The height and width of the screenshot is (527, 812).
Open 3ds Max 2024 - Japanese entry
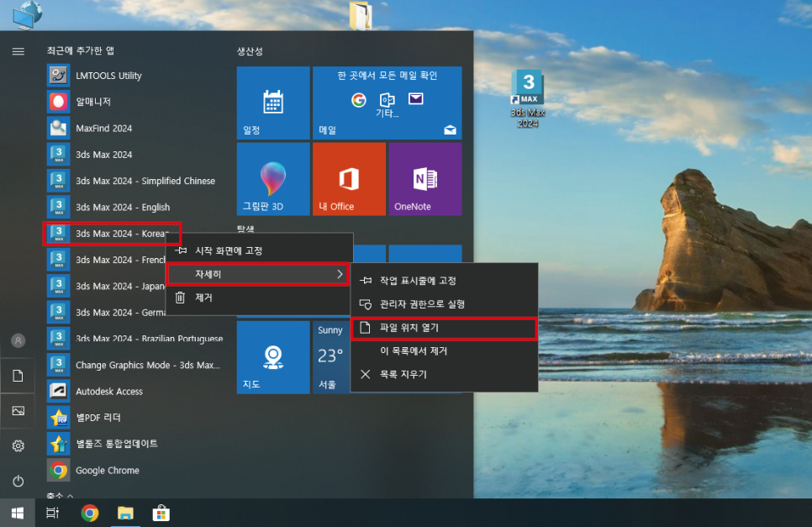click(106, 287)
